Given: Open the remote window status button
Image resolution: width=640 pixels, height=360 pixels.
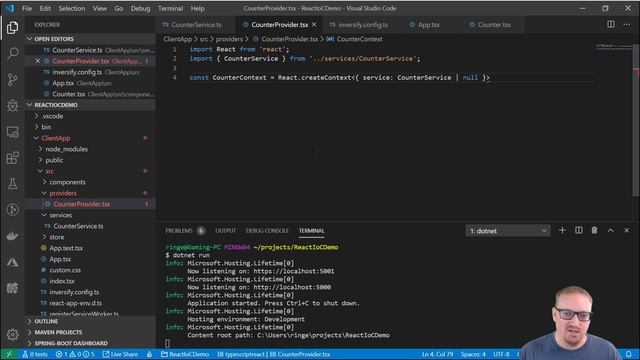Looking at the screenshot, I should [x=9, y=354].
